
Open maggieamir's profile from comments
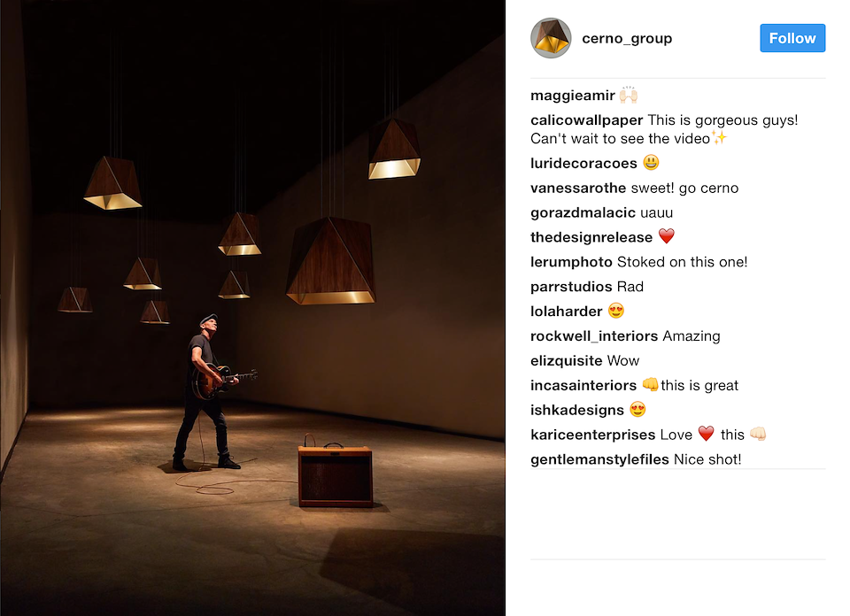(573, 96)
